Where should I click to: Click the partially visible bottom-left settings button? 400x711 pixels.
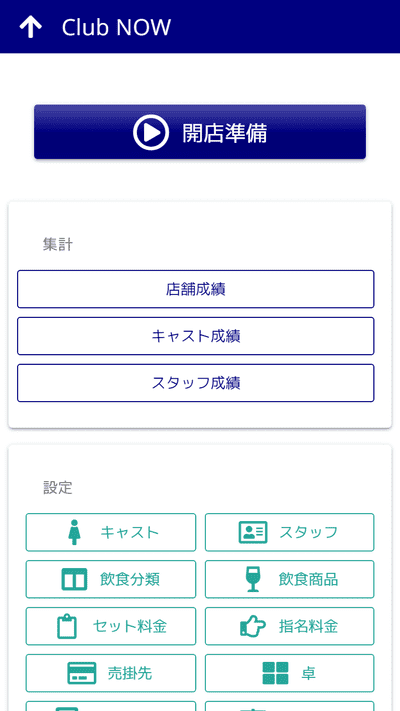click(111, 706)
